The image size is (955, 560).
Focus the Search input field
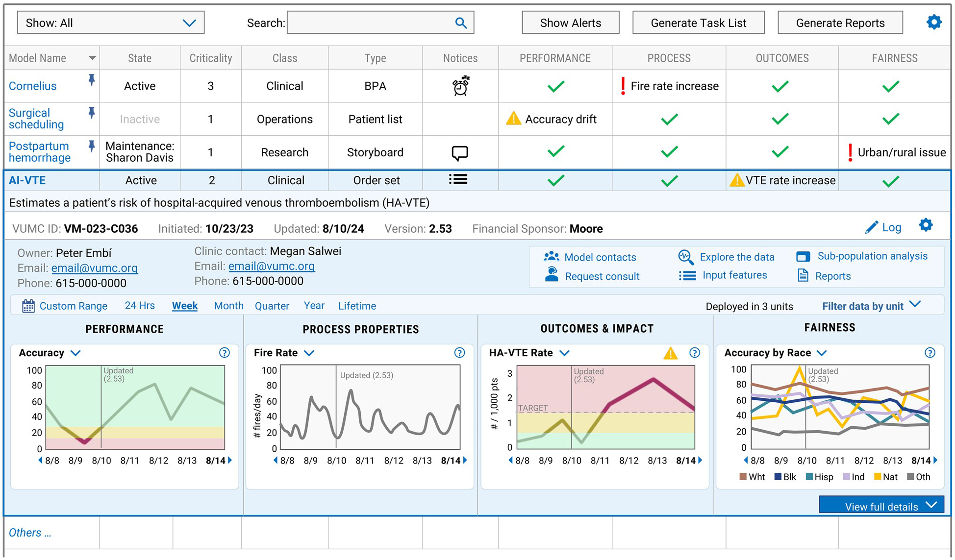380,23
